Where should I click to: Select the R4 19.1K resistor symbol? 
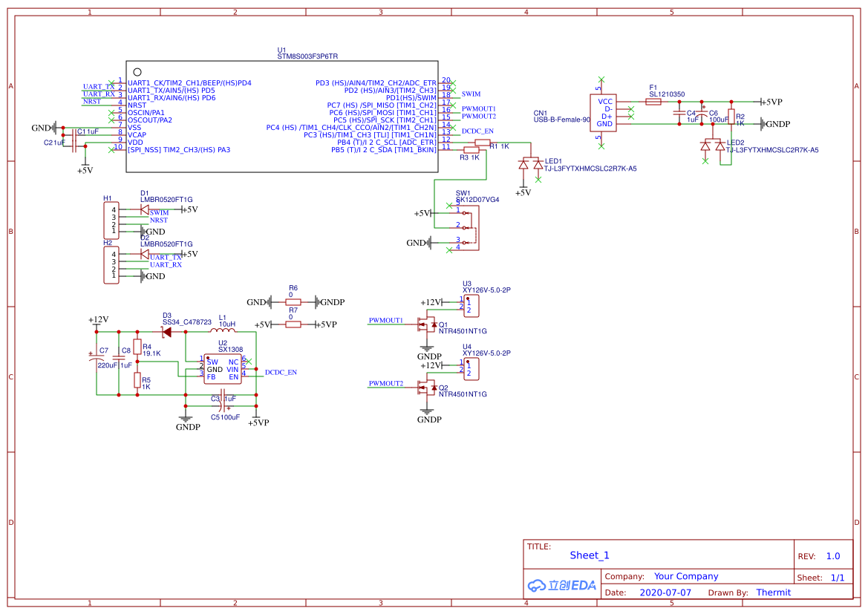137,347
